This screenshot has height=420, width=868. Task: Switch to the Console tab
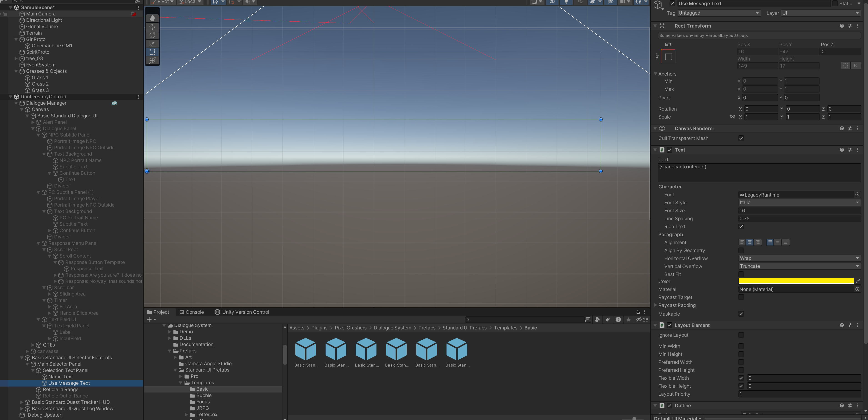pos(191,312)
